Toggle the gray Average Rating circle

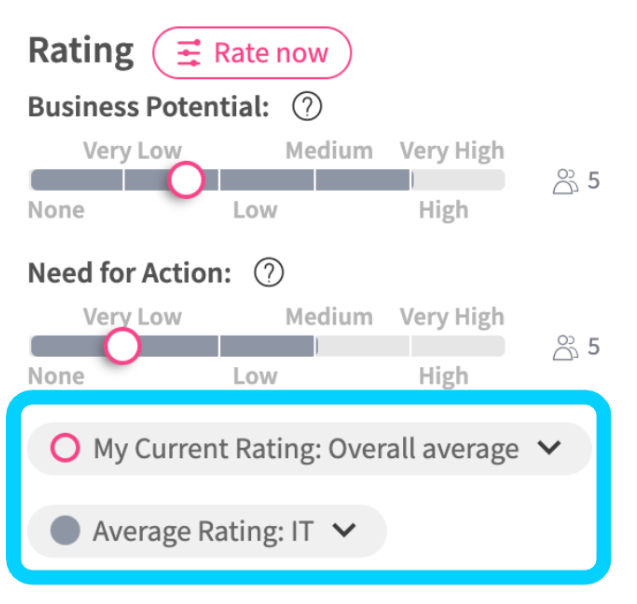tap(65, 531)
